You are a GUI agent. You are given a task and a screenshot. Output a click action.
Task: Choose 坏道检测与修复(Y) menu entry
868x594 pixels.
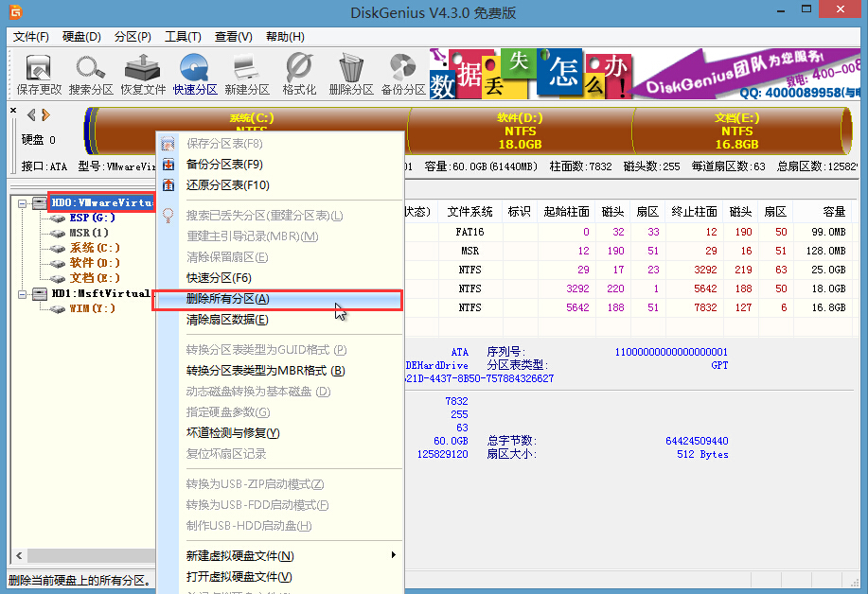click(x=233, y=433)
